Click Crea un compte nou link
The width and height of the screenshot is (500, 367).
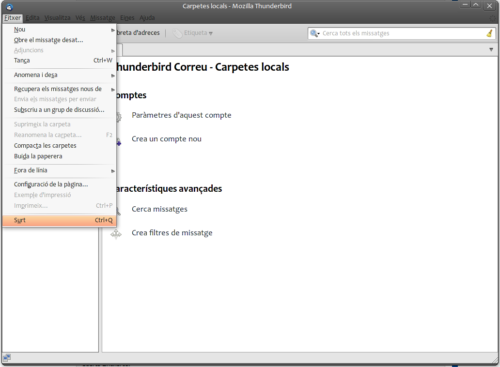pos(166,139)
